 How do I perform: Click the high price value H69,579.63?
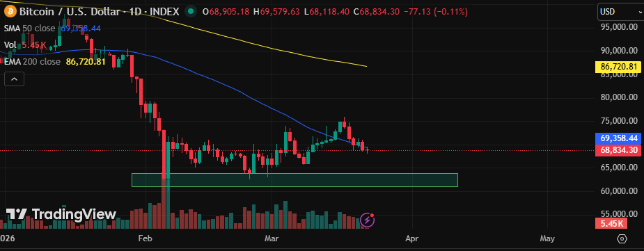pyautogui.click(x=276, y=12)
